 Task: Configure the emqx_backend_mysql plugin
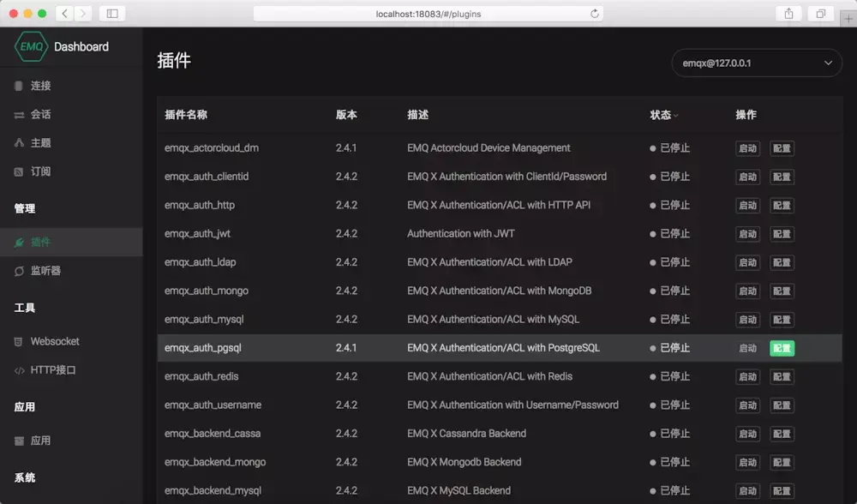pos(782,491)
